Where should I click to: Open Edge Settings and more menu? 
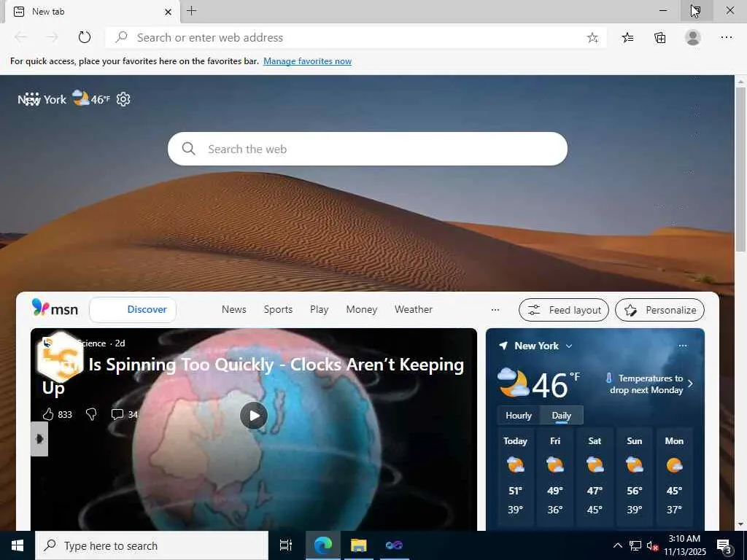point(726,37)
